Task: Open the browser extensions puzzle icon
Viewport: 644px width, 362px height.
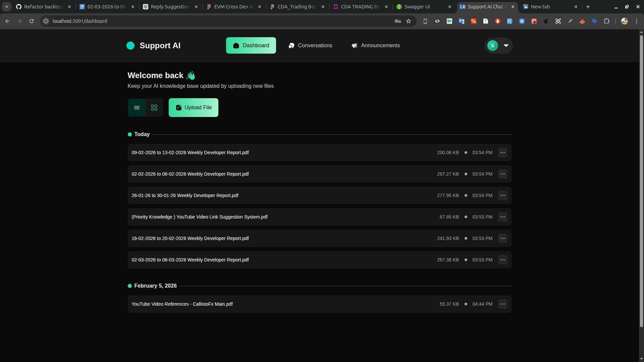Action: point(607,21)
